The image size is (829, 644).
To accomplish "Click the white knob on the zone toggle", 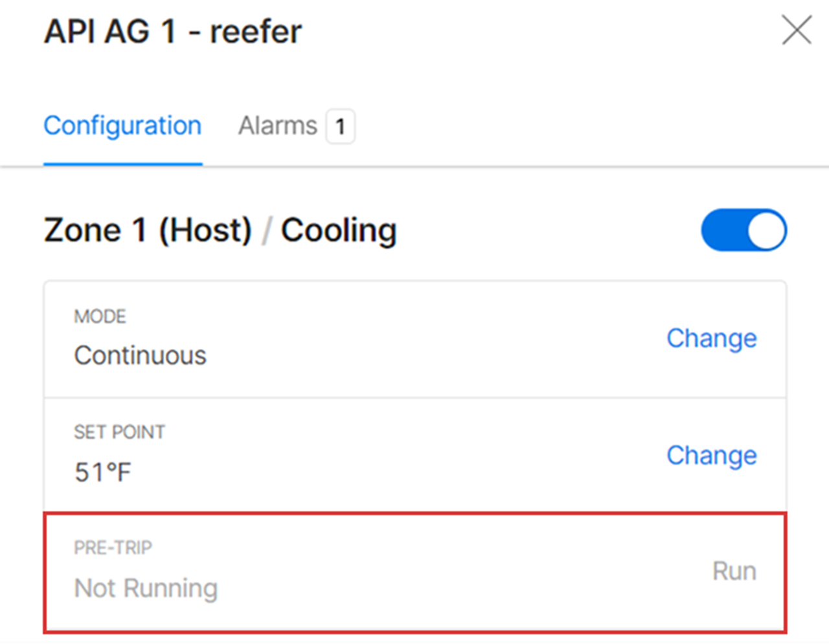I will (766, 230).
